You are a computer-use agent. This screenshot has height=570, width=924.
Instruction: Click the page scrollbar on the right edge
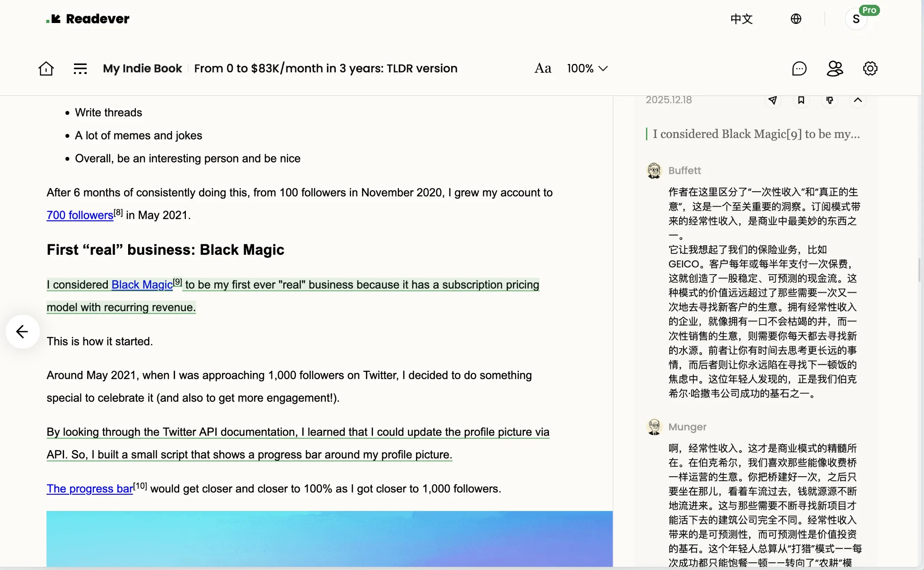coord(919,270)
